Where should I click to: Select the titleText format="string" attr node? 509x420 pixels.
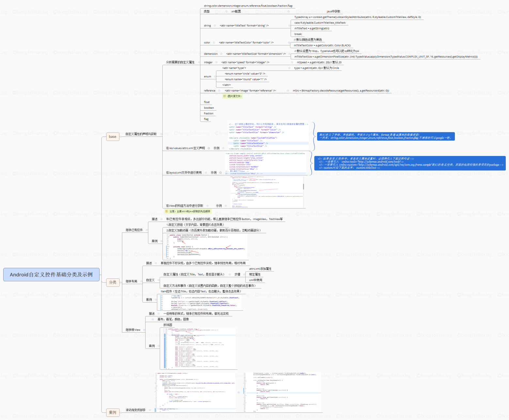(244, 25)
